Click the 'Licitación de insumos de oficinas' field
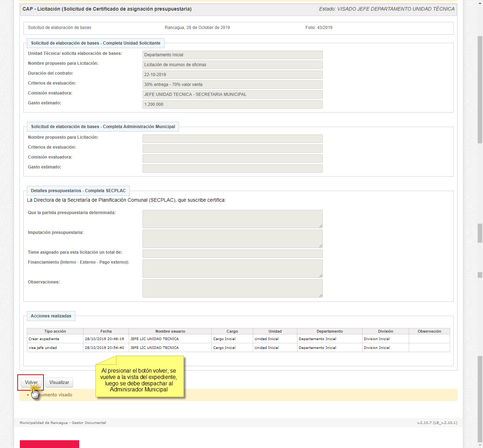 tap(233, 65)
